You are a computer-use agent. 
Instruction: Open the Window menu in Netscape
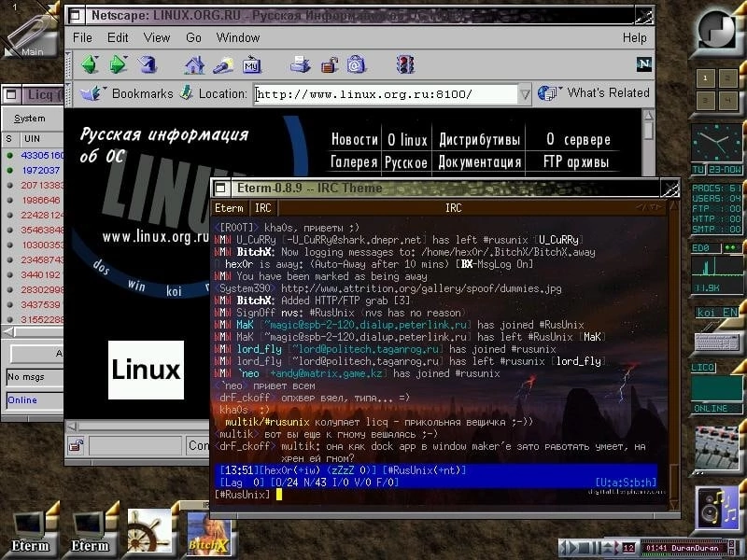(x=238, y=37)
